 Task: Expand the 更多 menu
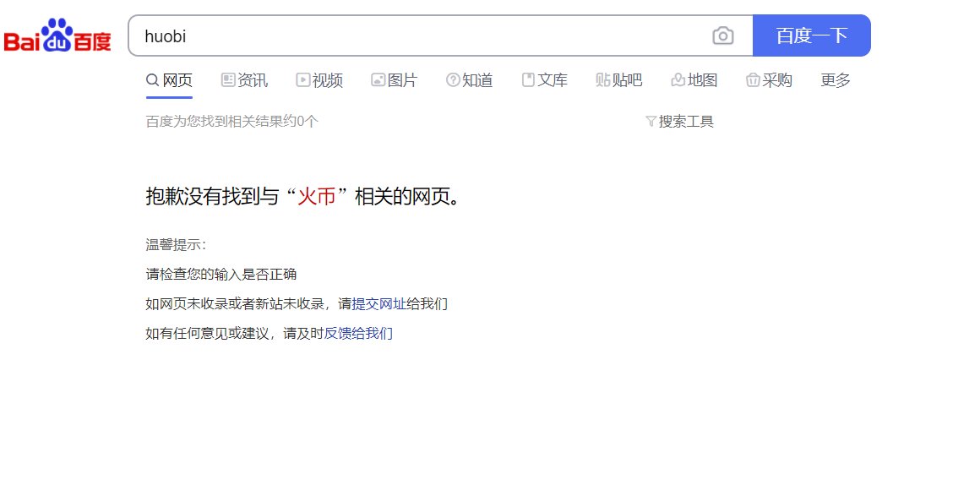(836, 80)
